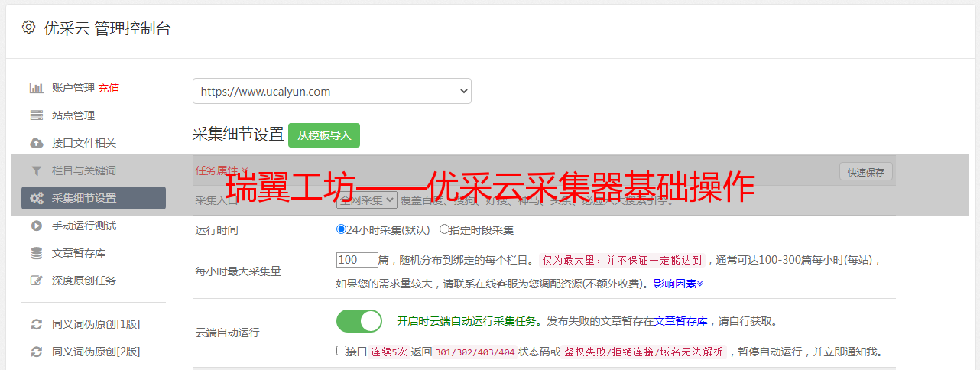
Task: Go to 栏目与关键词 section
Action: (x=84, y=170)
